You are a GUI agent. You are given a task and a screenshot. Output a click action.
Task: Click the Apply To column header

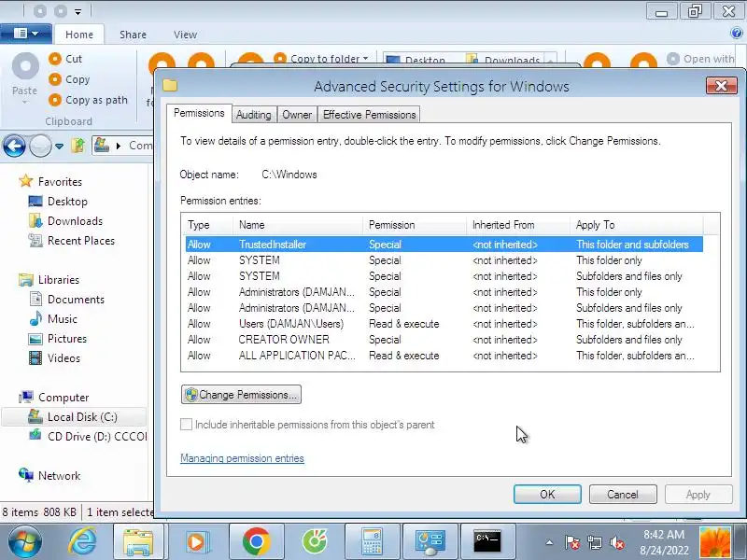(636, 225)
